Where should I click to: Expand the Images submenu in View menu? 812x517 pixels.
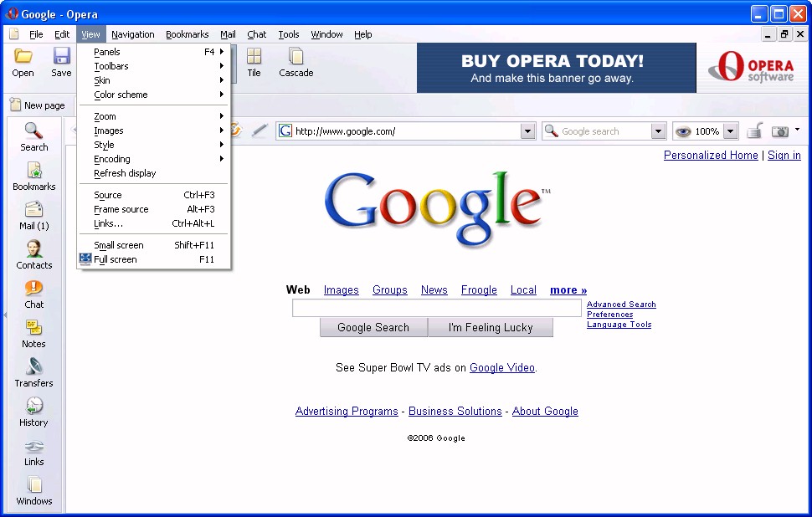pyautogui.click(x=154, y=131)
